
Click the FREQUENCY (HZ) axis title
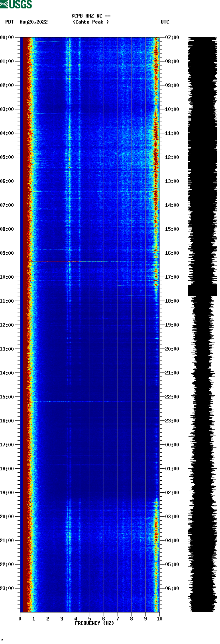coord(94,623)
